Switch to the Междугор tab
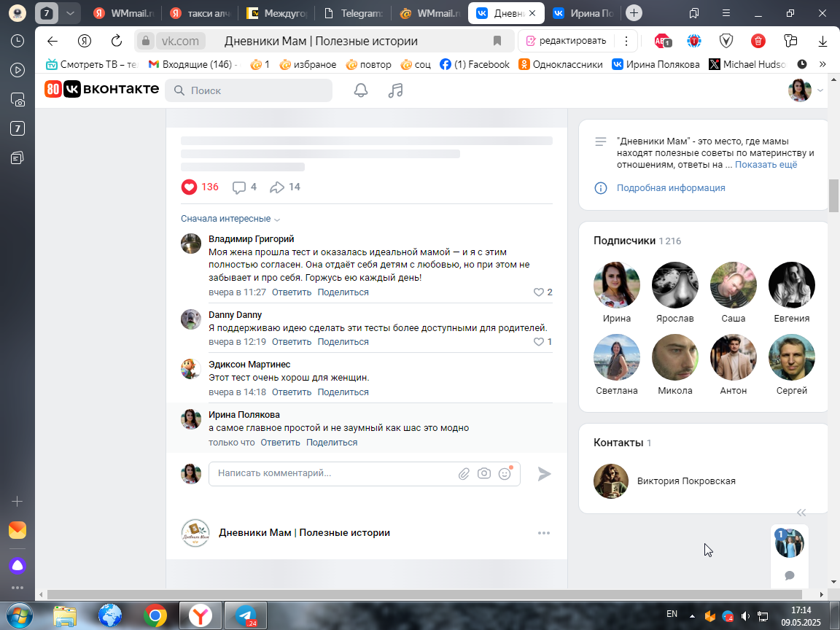Screen dimensions: 840x630 (x=277, y=13)
